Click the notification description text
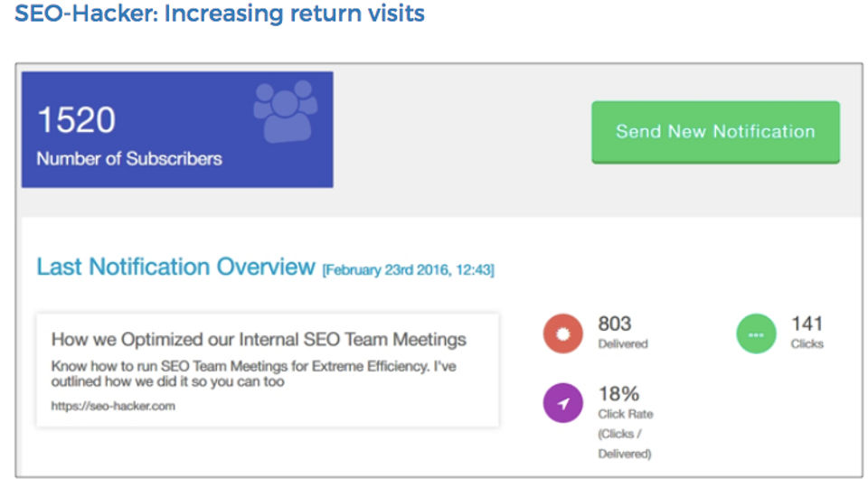The height and width of the screenshot is (479, 868). pyautogui.click(x=253, y=374)
